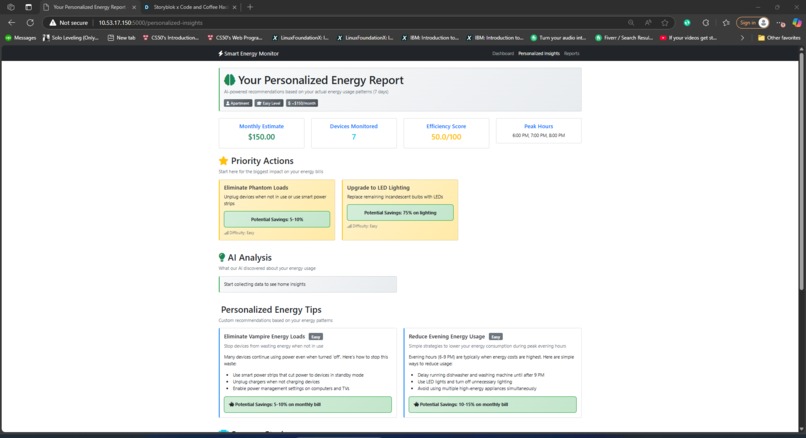Add this page to favorites with the star icon
Viewport: 806px width, 438px height.
point(665,23)
